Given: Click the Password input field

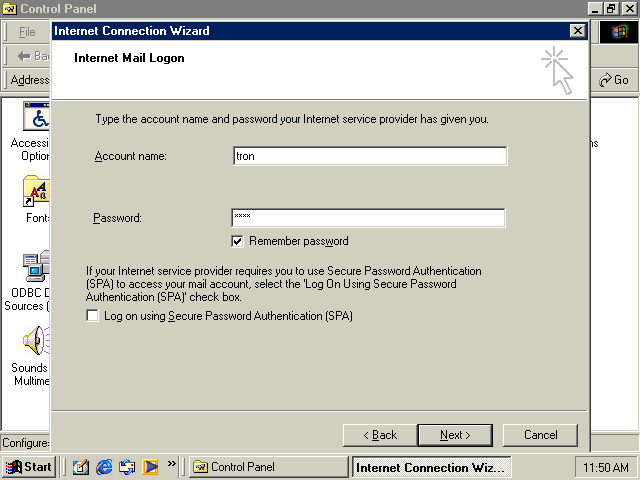Looking at the screenshot, I should point(368,218).
